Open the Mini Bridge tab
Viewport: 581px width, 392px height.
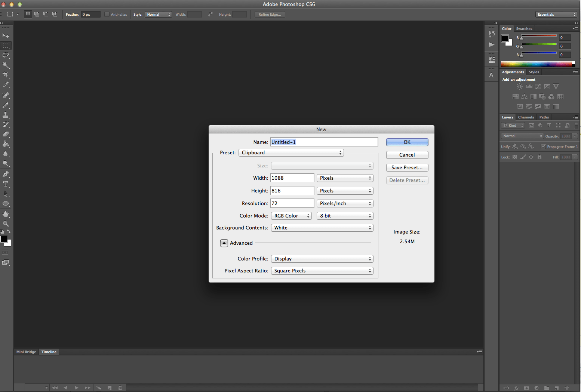pos(26,352)
